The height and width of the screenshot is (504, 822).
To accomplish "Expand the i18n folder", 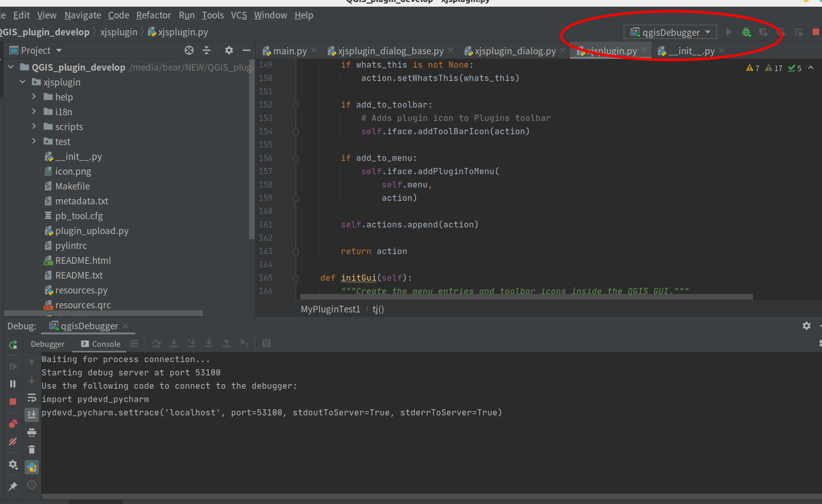I will point(34,112).
